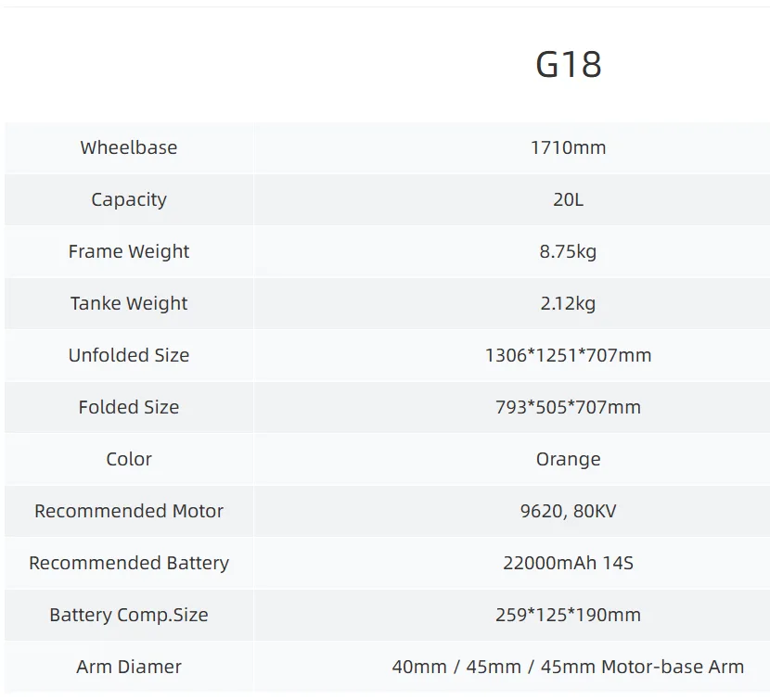Click the 259*125*190mm compartment size value
The width and height of the screenshot is (770, 700).
tap(568, 615)
